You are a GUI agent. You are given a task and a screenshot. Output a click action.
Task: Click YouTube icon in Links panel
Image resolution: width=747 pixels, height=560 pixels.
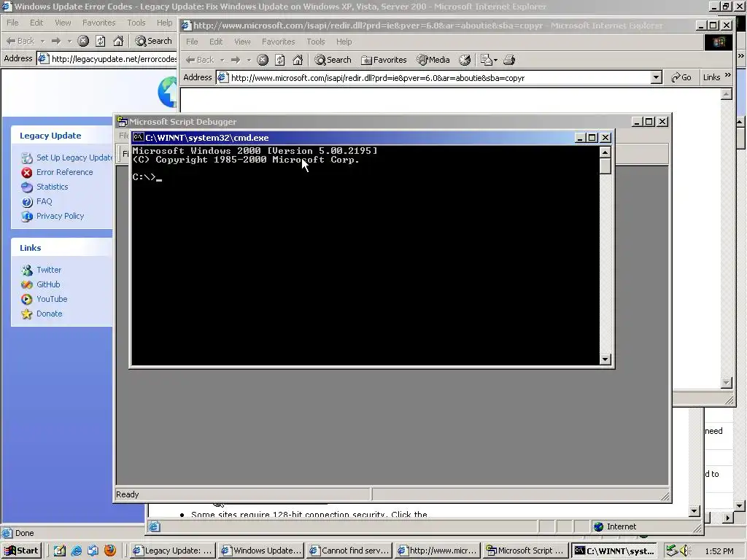point(27,299)
